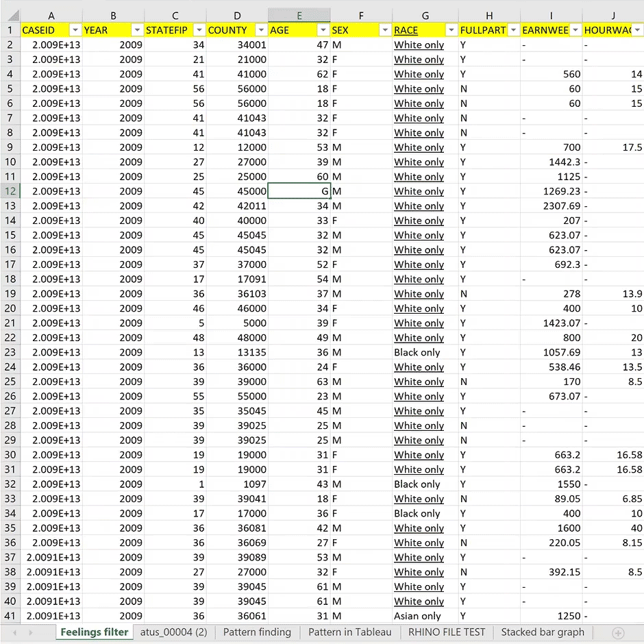Select Black only cell in row 32
The height and width of the screenshot is (644, 644).
[x=425, y=484]
